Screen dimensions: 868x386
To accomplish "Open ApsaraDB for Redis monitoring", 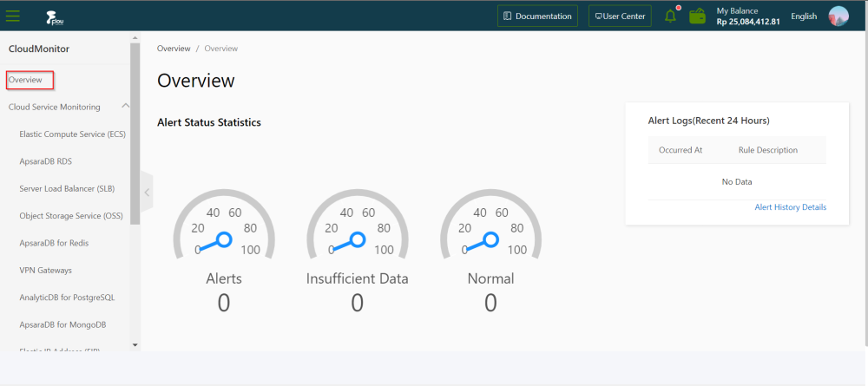I will coord(54,243).
